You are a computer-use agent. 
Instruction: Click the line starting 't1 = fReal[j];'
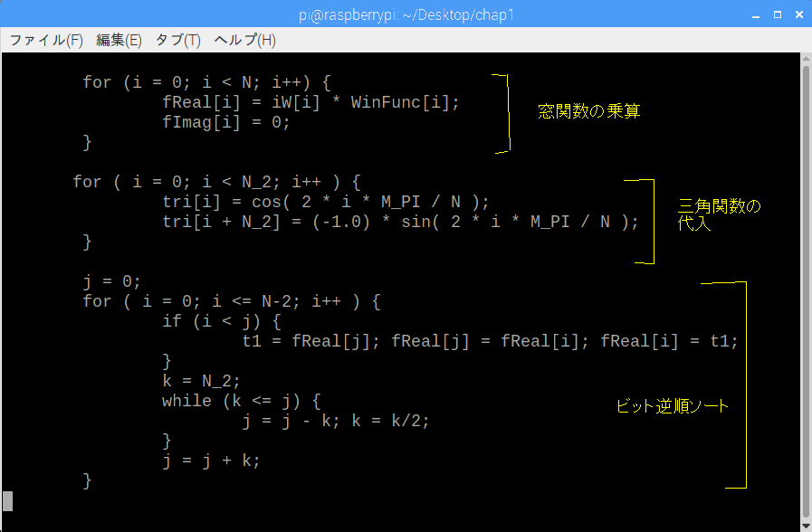point(490,342)
